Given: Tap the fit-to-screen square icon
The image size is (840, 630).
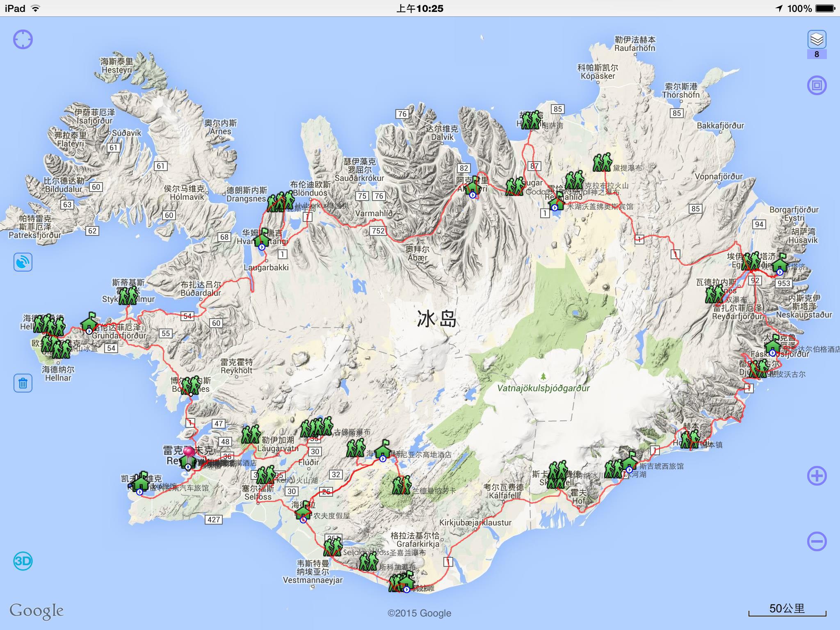Looking at the screenshot, I should tap(817, 85).
